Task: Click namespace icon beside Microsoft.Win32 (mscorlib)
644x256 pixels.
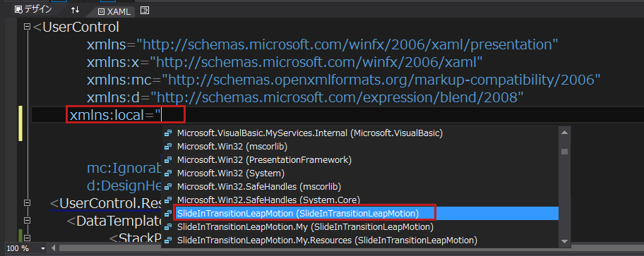Action: pyautogui.click(x=167, y=147)
